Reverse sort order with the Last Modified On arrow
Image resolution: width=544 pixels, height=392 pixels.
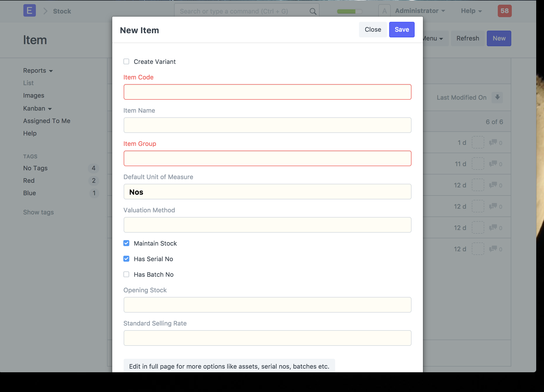(x=497, y=97)
